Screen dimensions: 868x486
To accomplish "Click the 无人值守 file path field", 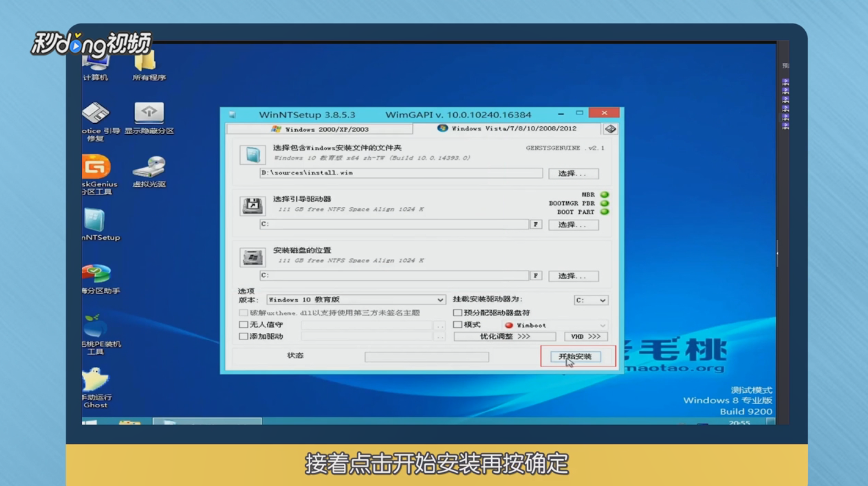I will pyautogui.click(x=366, y=325).
